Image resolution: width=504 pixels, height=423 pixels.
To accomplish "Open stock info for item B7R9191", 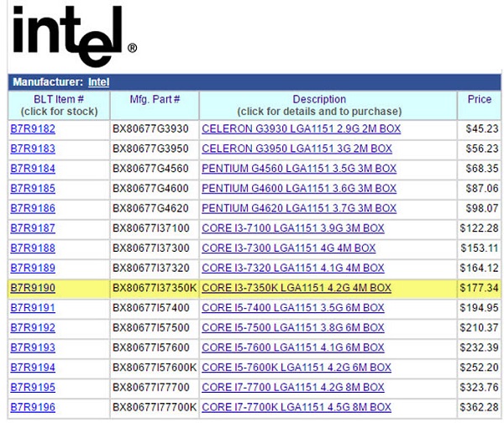I will click(33, 308).
